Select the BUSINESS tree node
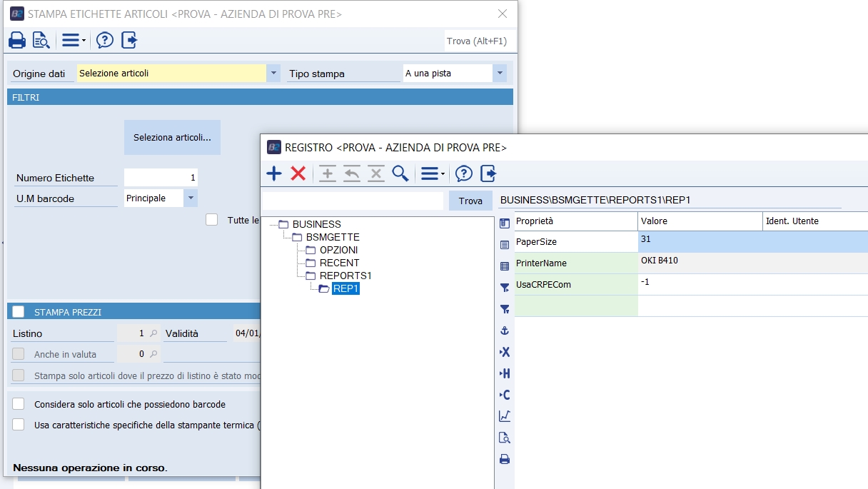Image resolution: width=868 pixels, height=489 pixels. (x=317, y=224)
